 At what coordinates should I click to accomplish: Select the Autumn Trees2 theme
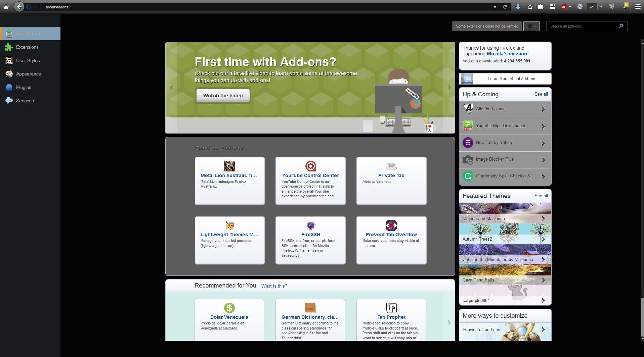click(505, 234)
